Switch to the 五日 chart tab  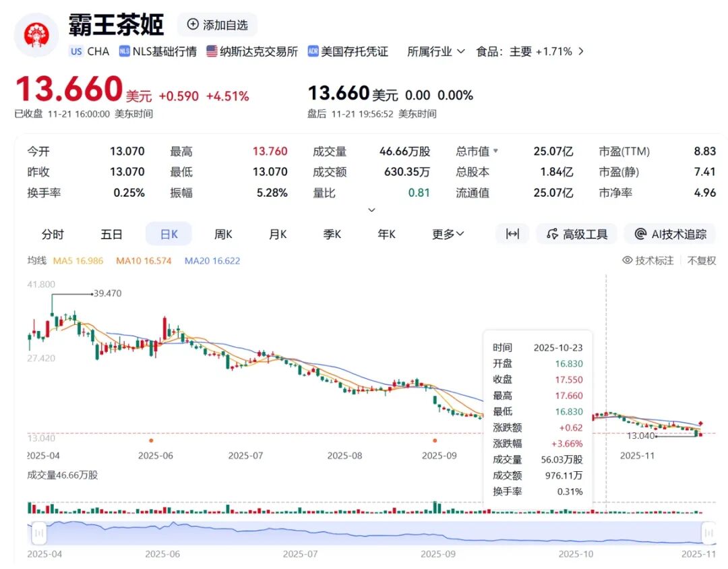[111, 234]
